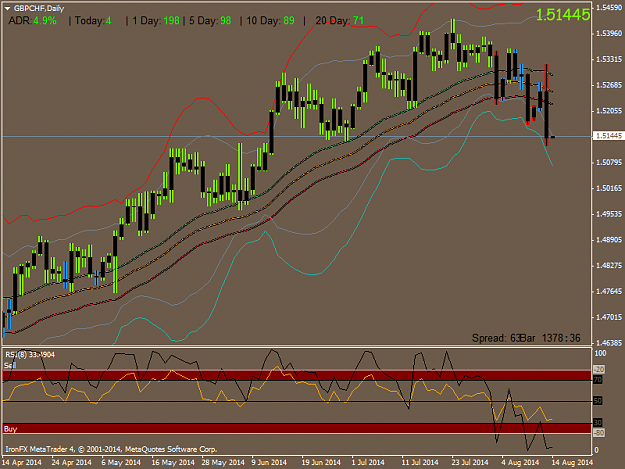Screen dimensions: 625x469
Task: Click the large green 1.51445 price
Action: click(563, 15)
